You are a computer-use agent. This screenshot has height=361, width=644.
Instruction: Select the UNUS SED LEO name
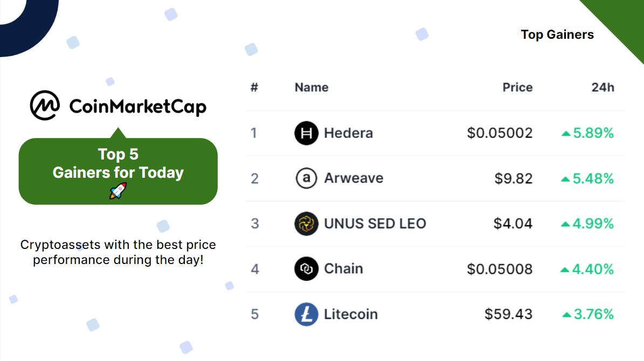pos(375,224)
